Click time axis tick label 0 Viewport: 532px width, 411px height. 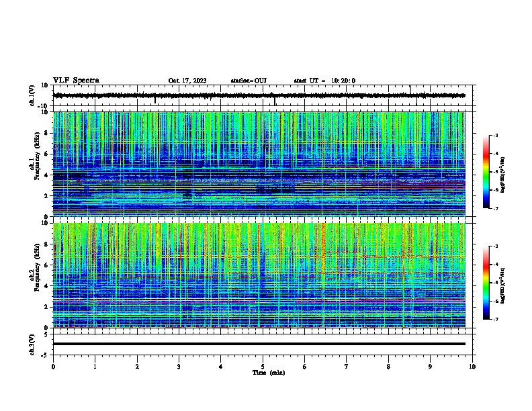pos(53,367)
